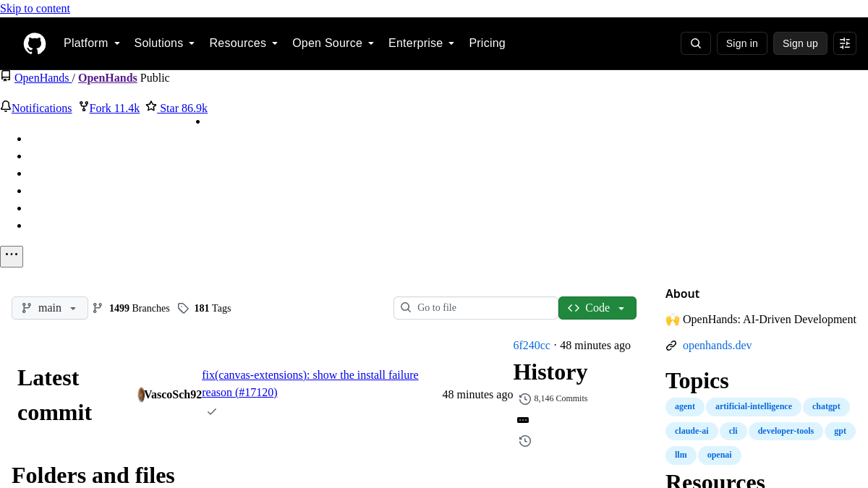Select the artificial-intelligence topic tag
Image resolution: width=868 pixels, height=488 pixels.
point(754,407)
